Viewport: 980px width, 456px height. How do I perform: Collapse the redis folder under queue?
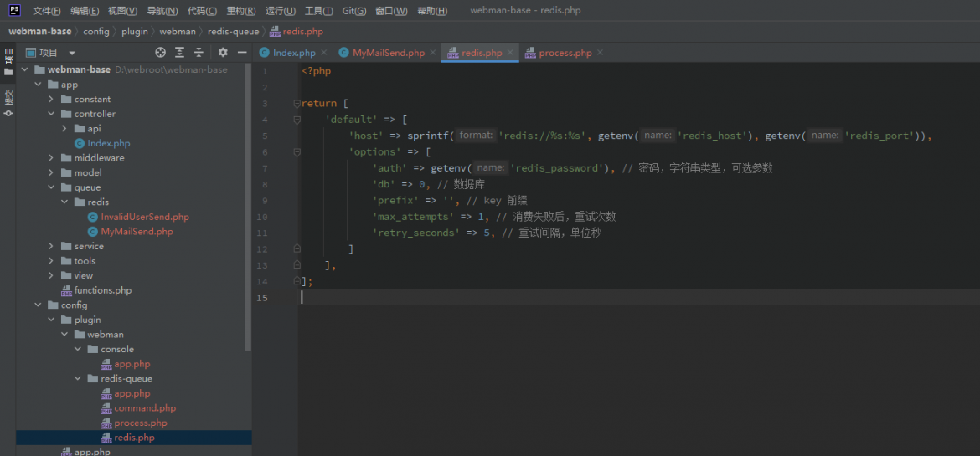[x=64, y=202]
